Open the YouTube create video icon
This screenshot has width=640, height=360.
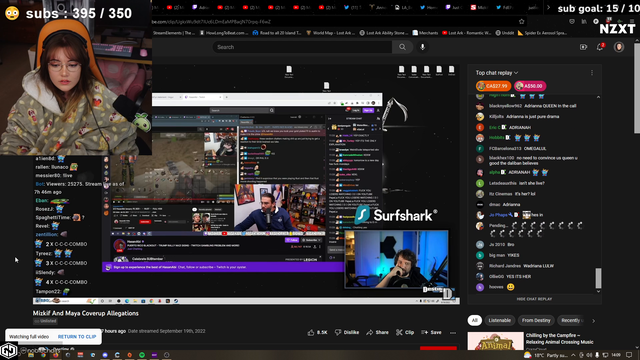coord(583,47)
